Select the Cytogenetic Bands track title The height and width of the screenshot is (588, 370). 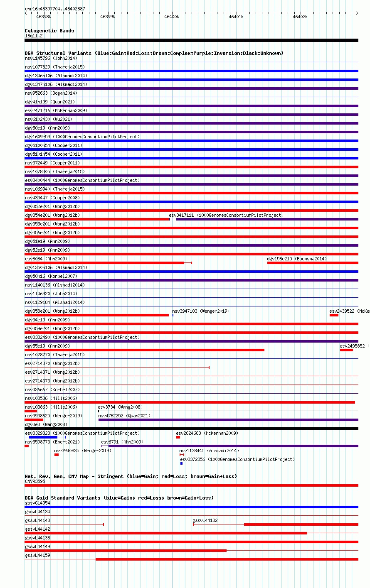pos(49,31)
